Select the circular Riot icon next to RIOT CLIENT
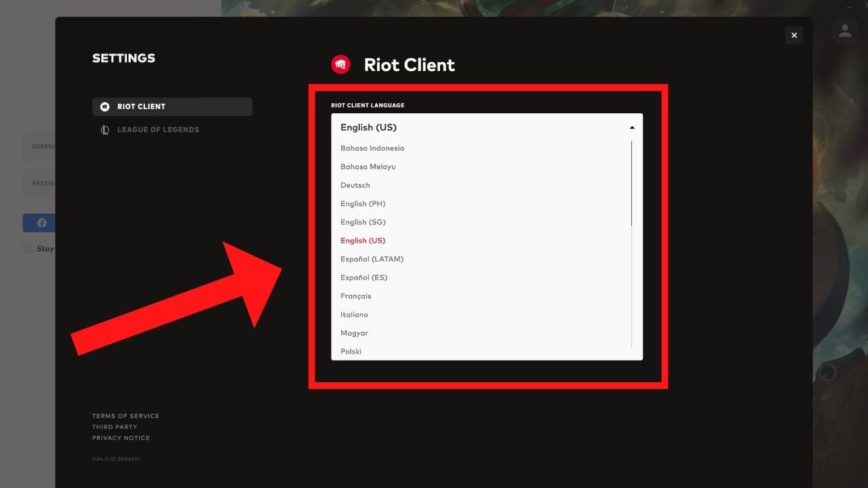Screen dimensions: 868x488 tap(104, 106)
